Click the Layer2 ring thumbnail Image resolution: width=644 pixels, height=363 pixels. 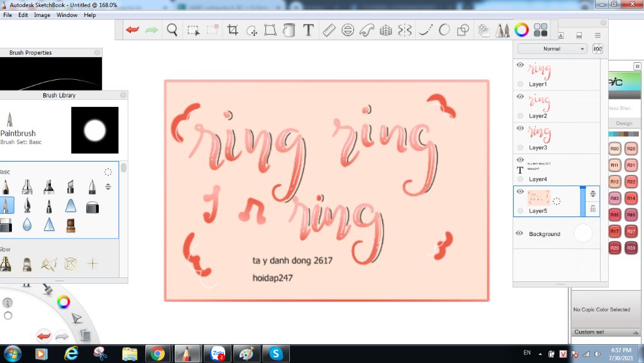coord(539,103)
